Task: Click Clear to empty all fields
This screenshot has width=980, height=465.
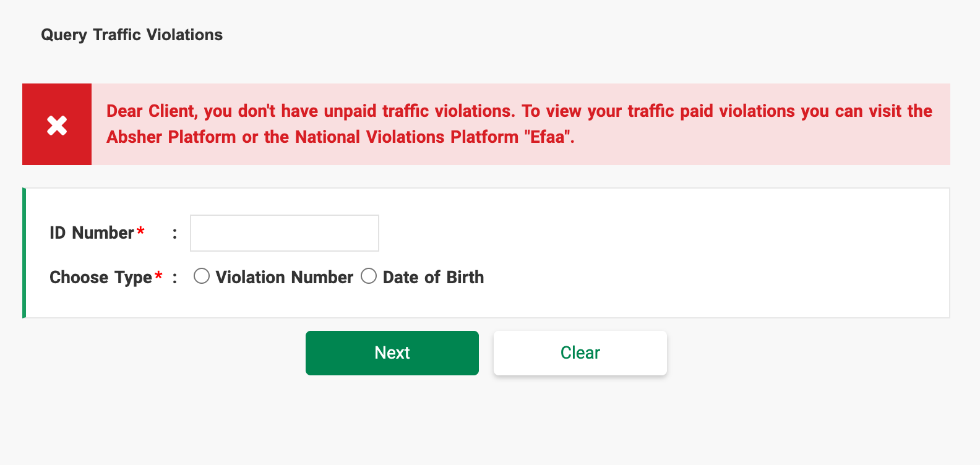Action: [x=580, y=352]
